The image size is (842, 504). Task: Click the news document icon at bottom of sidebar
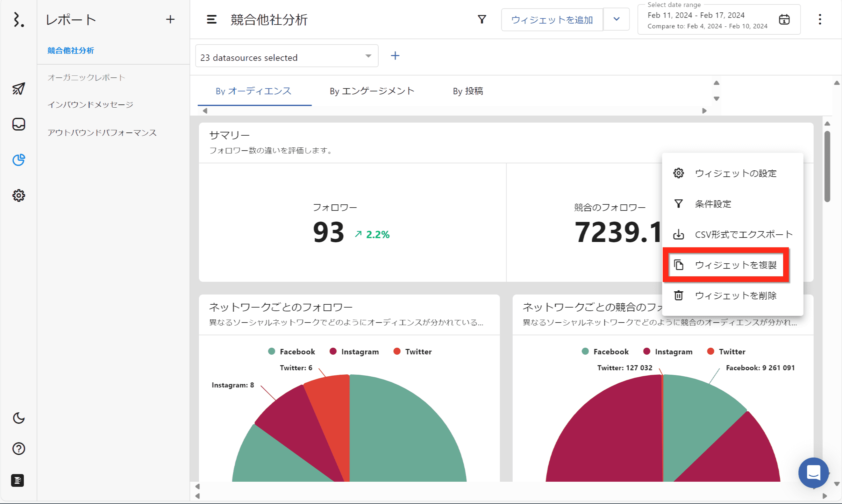(x=18, y=480)
